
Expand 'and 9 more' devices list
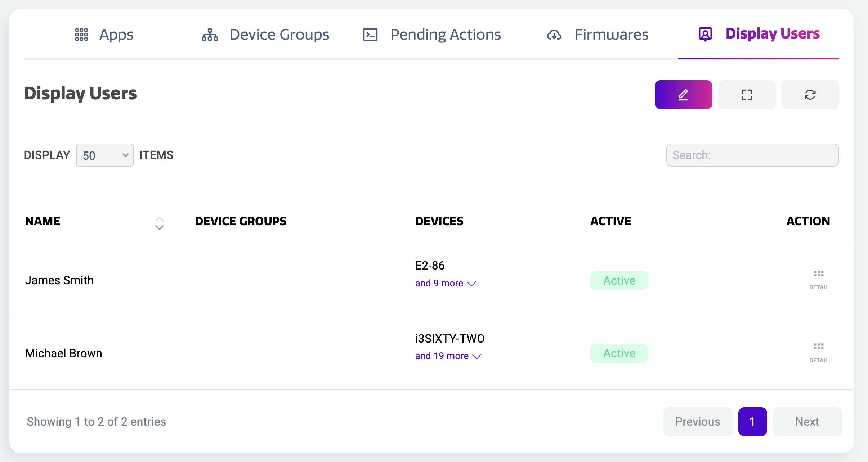click(446, 283)
